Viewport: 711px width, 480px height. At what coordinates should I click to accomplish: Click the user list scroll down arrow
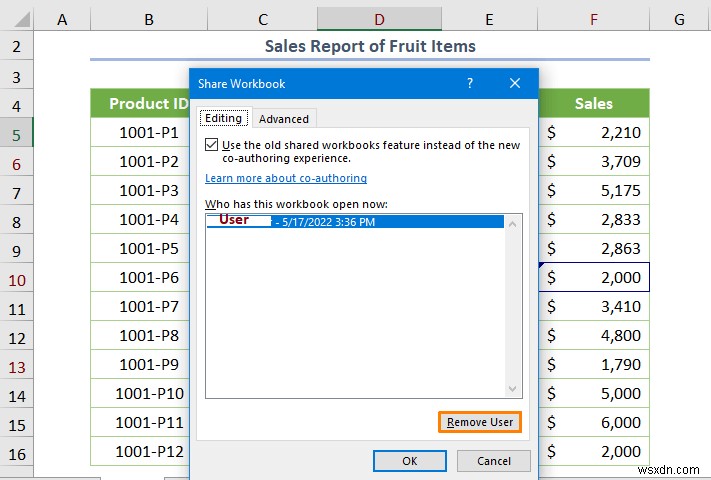(513, 389)
